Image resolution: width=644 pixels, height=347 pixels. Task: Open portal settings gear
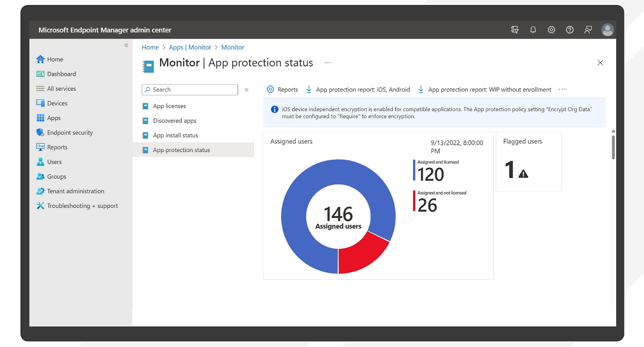pos(551,30)
